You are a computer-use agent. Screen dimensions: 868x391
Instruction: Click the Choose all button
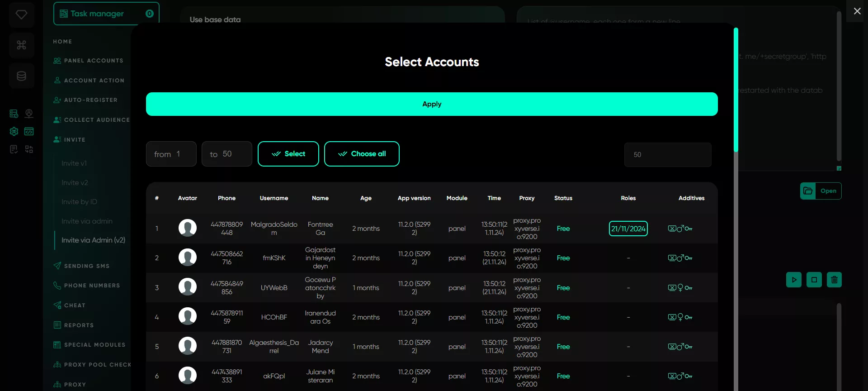click(x=362, y=154)
